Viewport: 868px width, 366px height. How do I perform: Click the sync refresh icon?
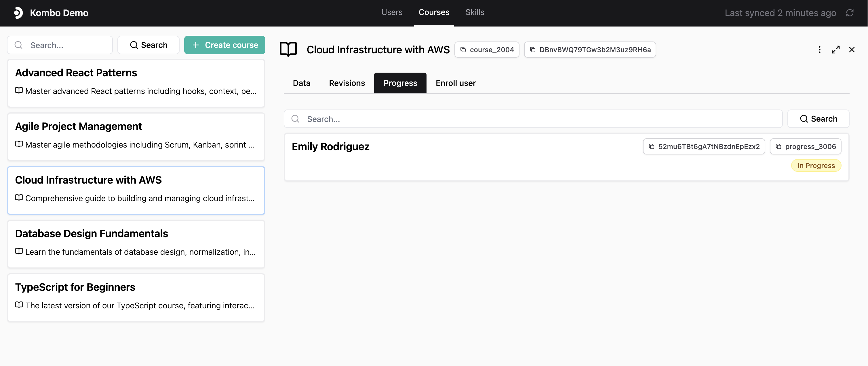pyautogui.click(x=850, y=13)
